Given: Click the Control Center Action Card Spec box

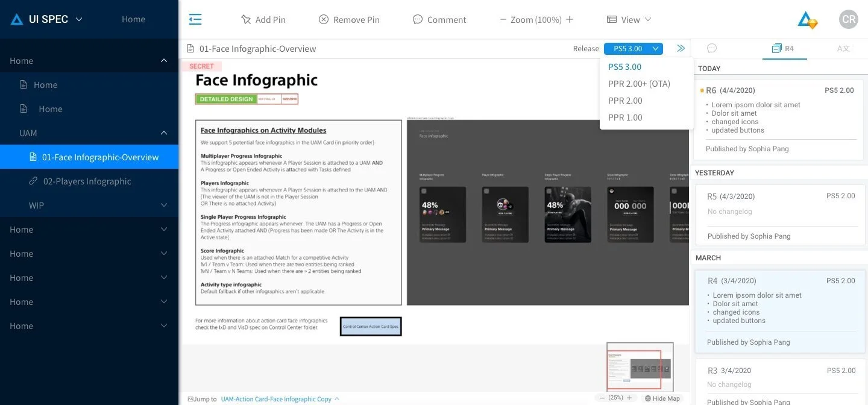Looking at the screenshot, I should click(371, 326).
